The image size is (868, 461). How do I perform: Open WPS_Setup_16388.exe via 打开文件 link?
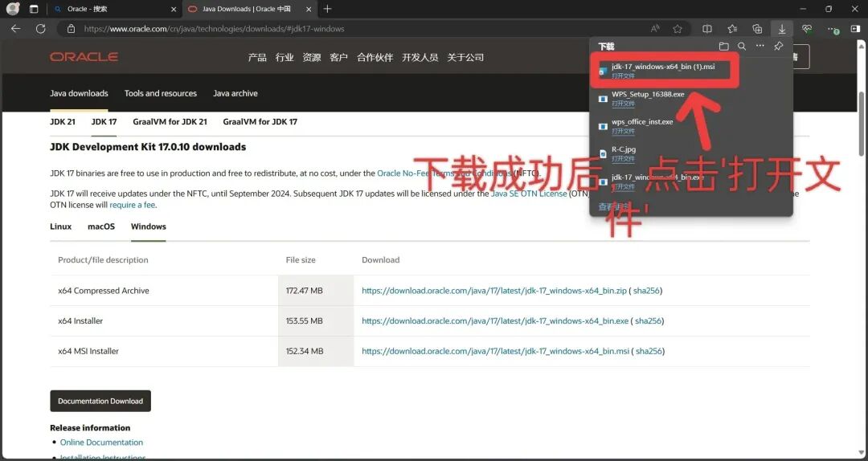tap(623, 104)
